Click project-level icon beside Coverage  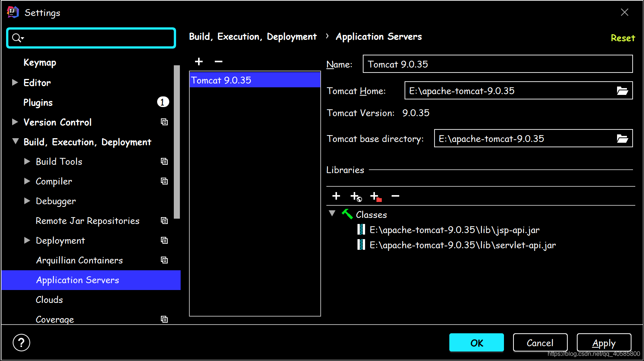click(164, 319)
